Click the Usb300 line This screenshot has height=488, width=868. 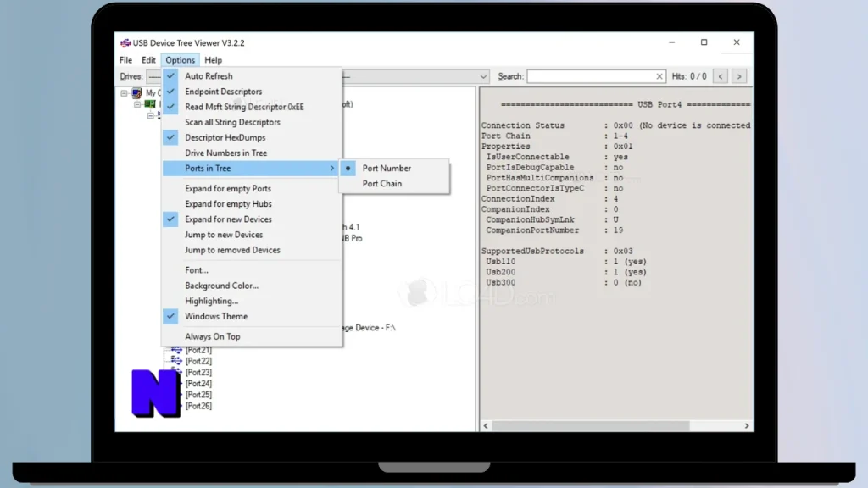click(x=564, y=283)
